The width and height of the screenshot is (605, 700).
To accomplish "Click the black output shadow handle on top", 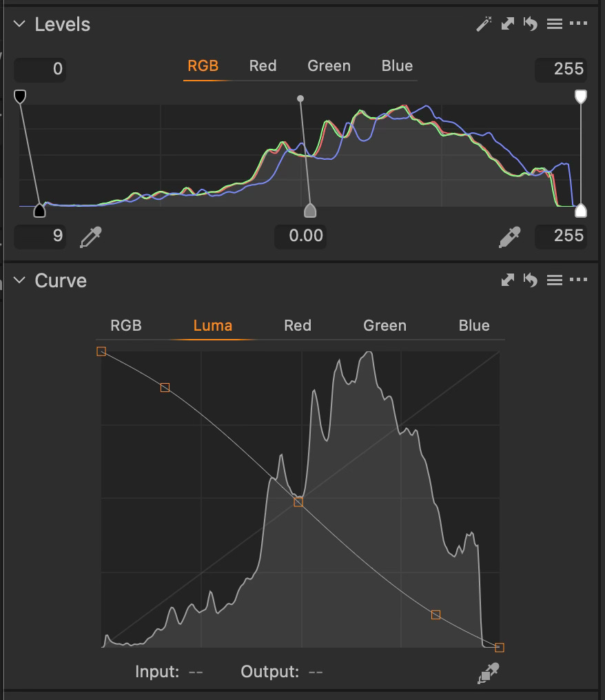I will [x=20, y=96].
